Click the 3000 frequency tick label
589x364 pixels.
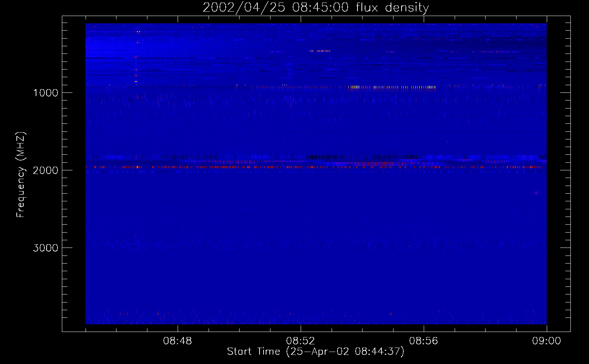(x=46, y=248)
